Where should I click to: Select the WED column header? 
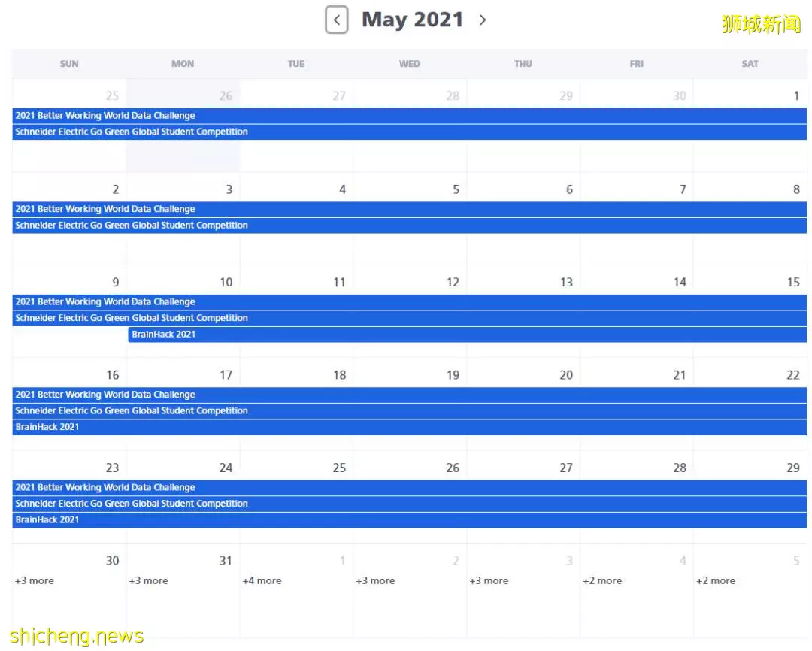tap(409, 64)
